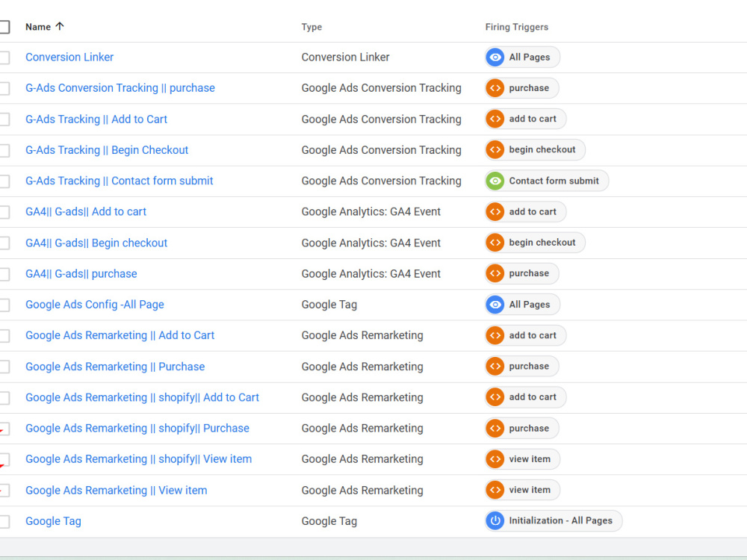Tick the checkbox beside Google Tag

tap(4, 521)
